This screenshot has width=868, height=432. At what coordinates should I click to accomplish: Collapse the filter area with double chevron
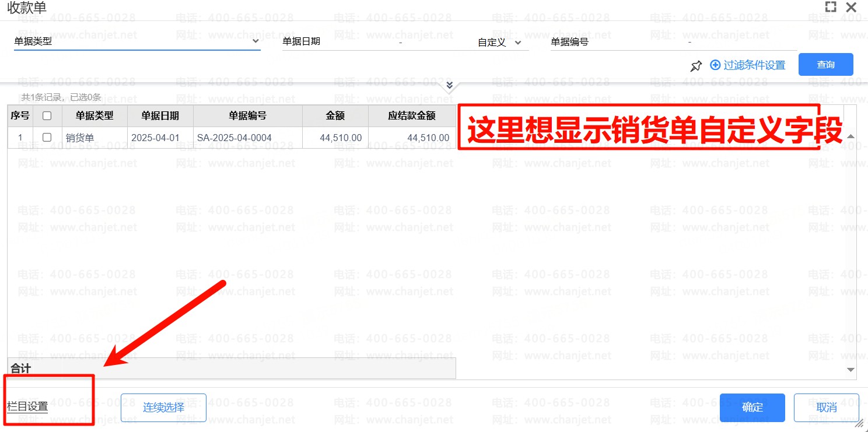point(449,86)
